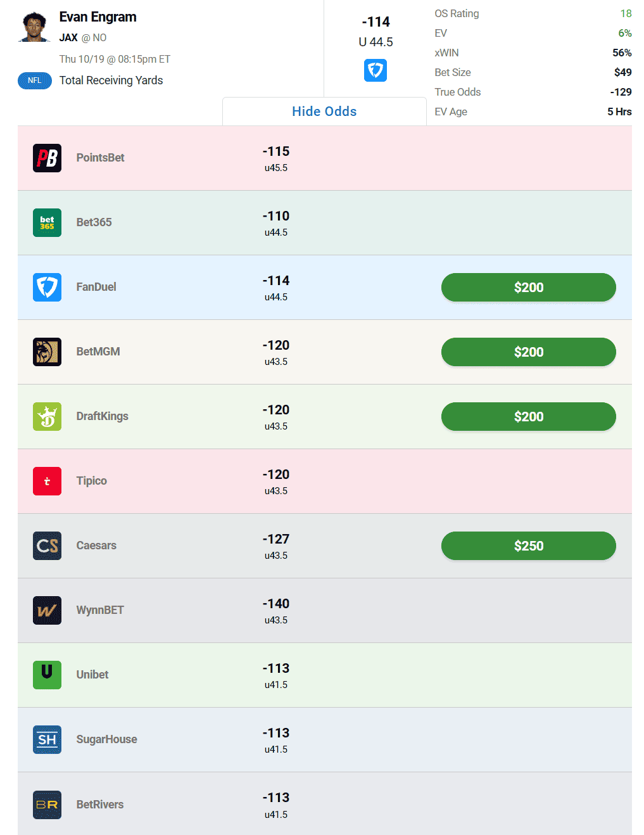Viewport: 644px width, 835px height.
Task: Click the Bet365 green logo icon
Action: click(x=47, y=223)
